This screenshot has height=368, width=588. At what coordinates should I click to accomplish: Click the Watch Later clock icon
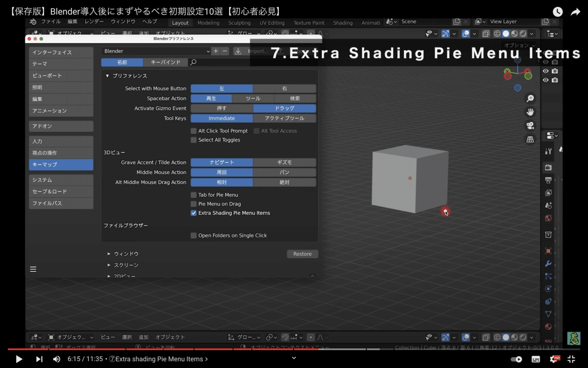tap(558, 12)
